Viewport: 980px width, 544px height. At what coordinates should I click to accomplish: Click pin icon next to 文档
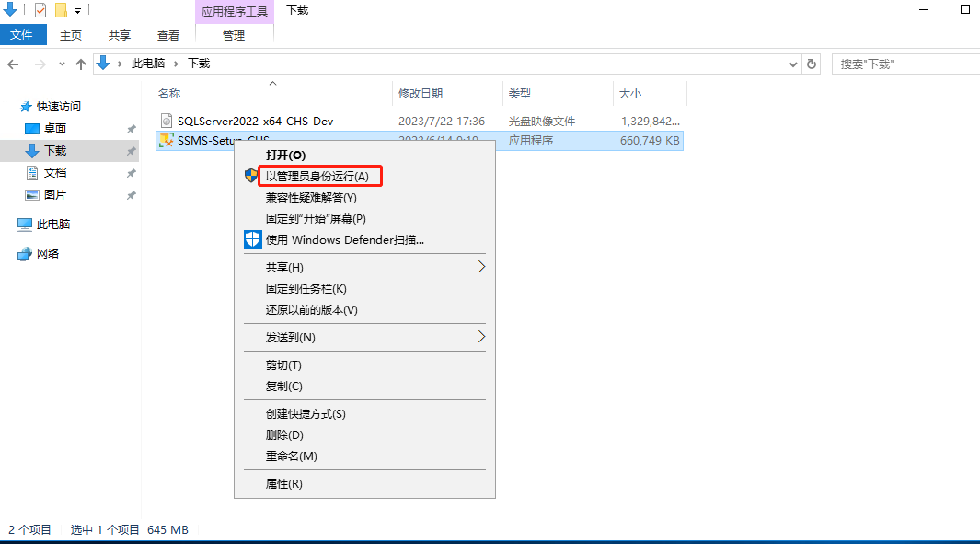132,173
